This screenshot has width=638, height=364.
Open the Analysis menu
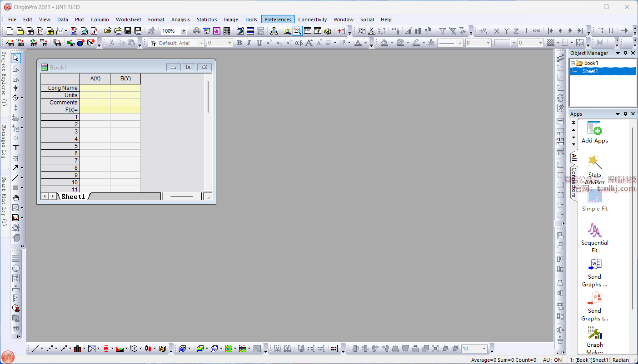(x=180, y=20)
